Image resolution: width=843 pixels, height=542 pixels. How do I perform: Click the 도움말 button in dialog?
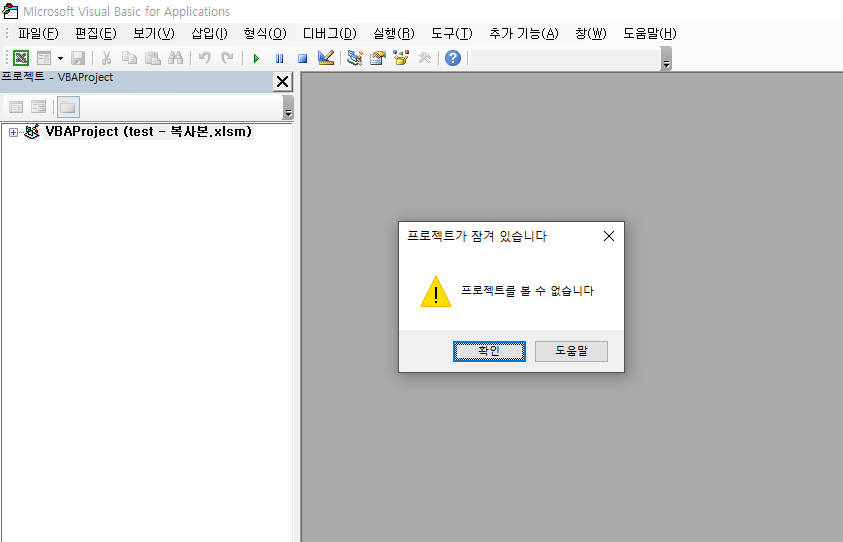coord(571,351)
